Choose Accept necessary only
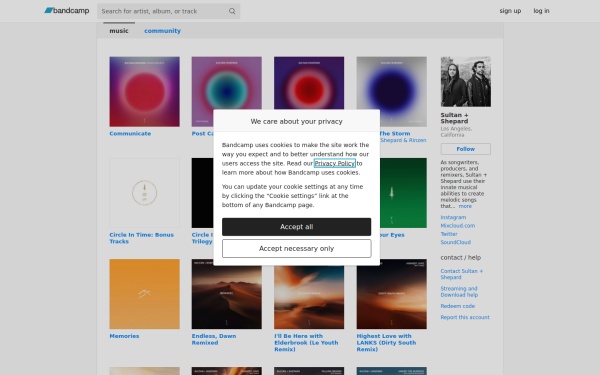 coord(297,248)
